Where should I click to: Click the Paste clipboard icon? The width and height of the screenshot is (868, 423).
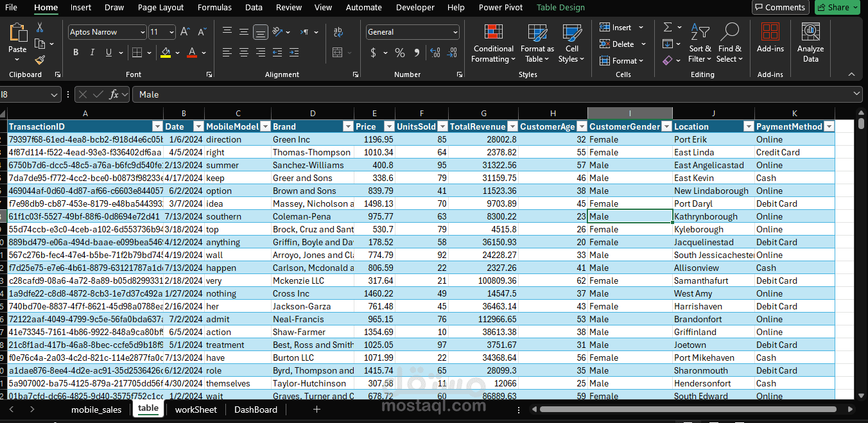(18, 33)
